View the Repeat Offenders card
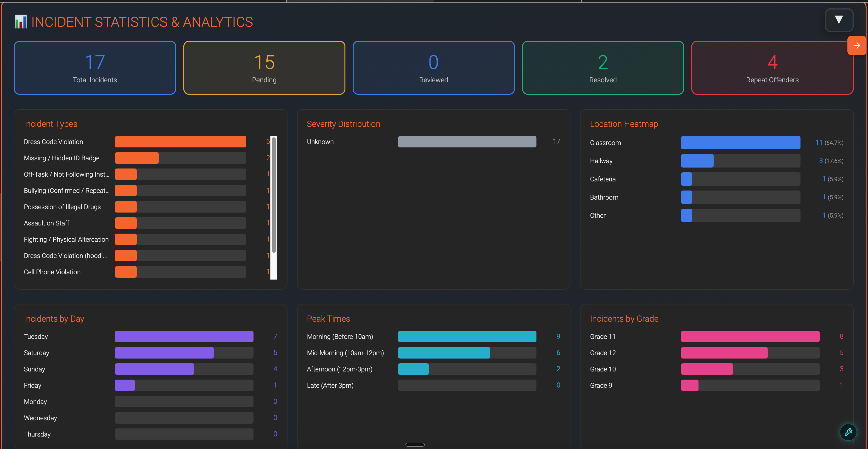Viewport: 868px width, 449px height. pos(772,67)
